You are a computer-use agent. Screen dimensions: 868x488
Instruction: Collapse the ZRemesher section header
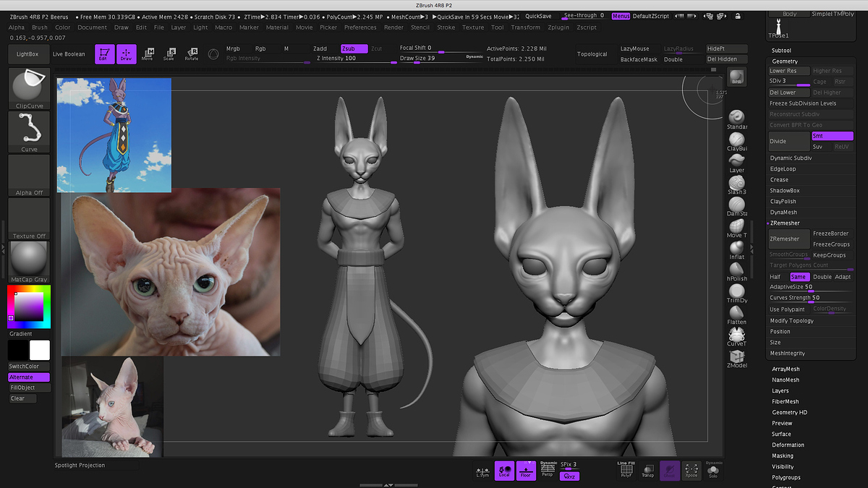click(785, 223)
